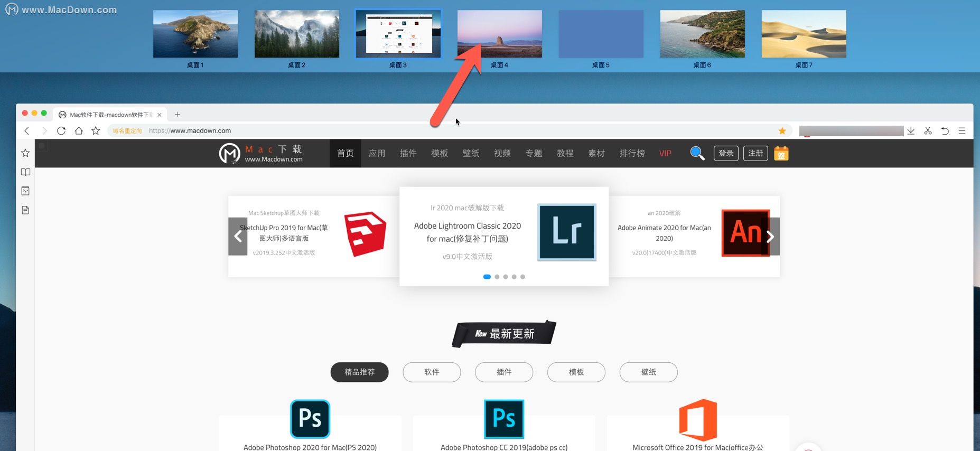Open SketchUp Pro 2019 for Mac link
980x451 pixels.
tap(284, 233)
